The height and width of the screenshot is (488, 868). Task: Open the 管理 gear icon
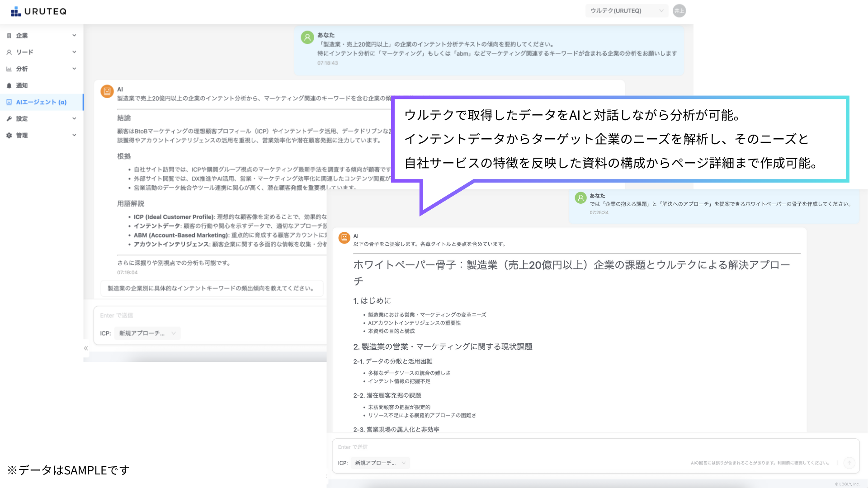[9, 135]
